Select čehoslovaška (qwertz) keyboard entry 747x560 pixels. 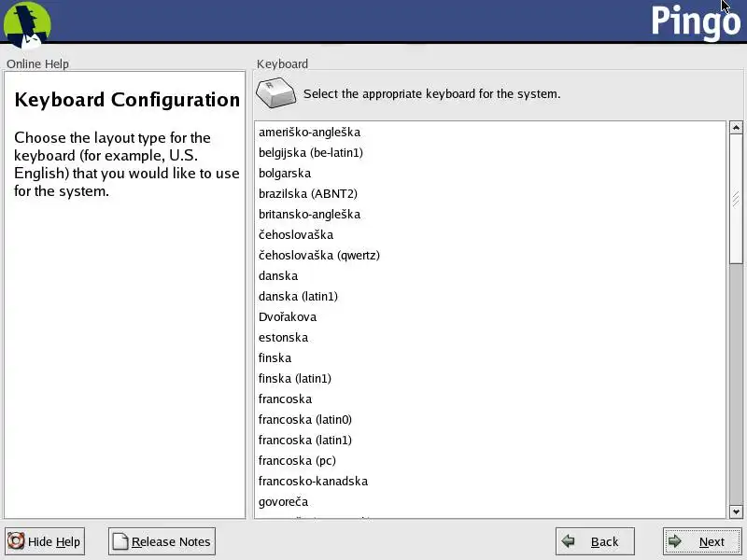click(x=319, y=256)
